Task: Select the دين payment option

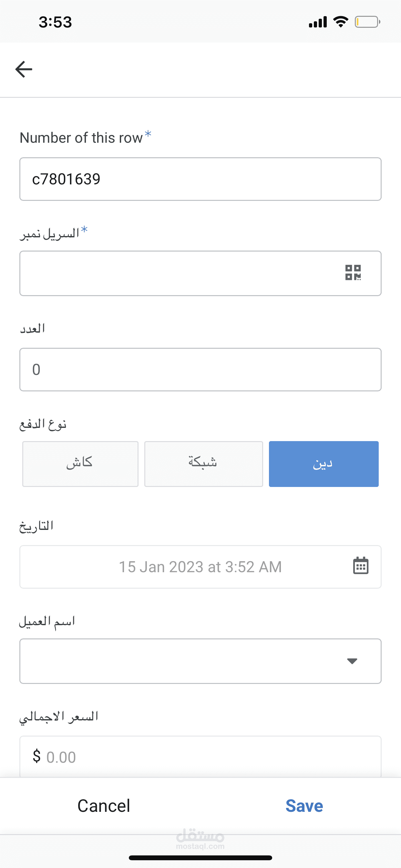Action: pos(324,464)
